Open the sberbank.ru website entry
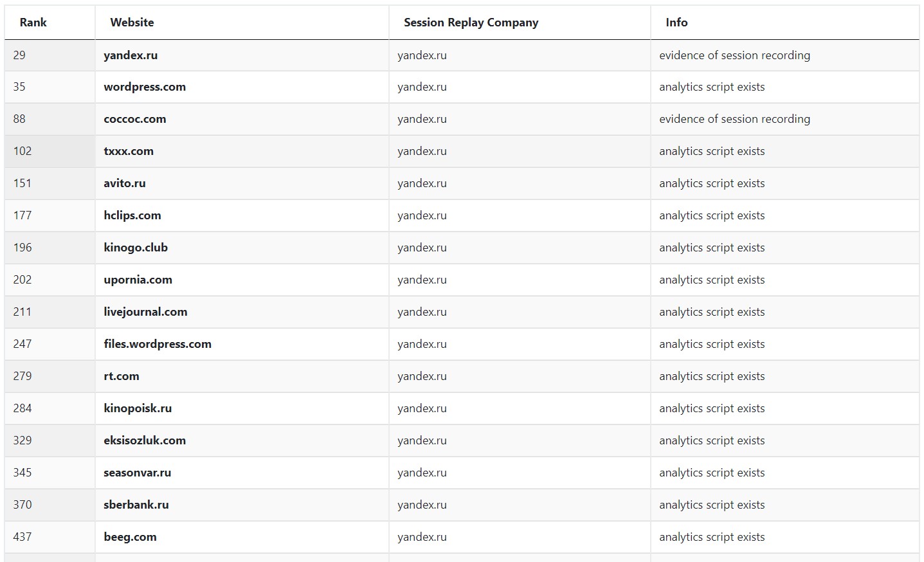 (136, 505)
